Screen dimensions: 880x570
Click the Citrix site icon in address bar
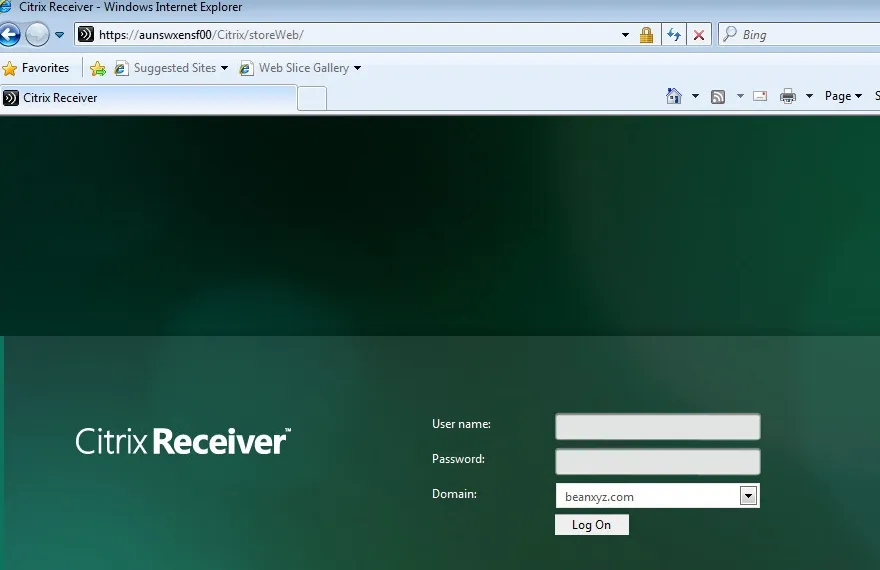pos(85,35)
